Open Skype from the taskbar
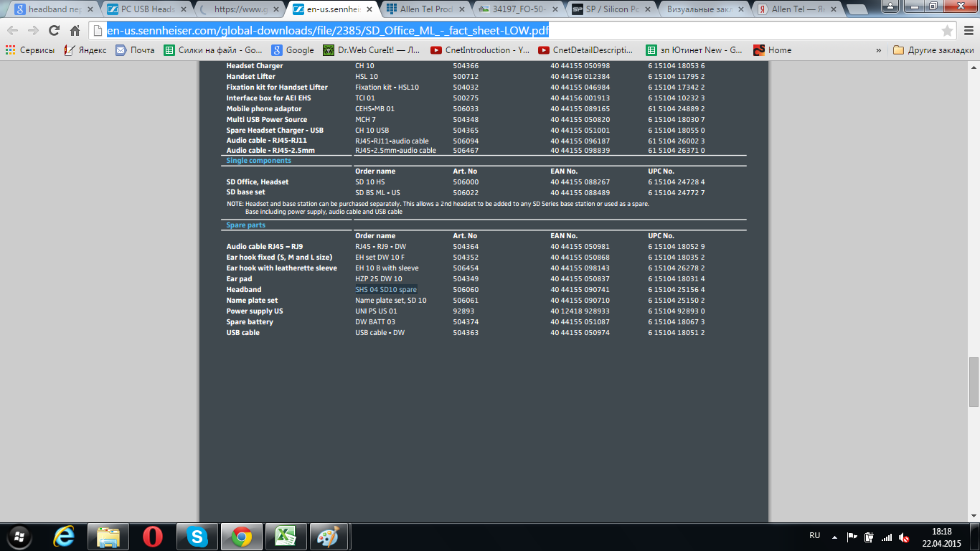 [197, 537]
